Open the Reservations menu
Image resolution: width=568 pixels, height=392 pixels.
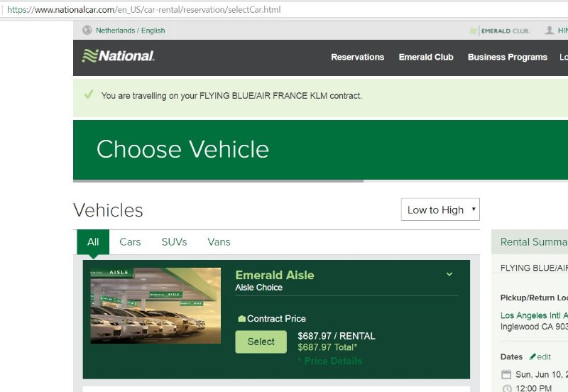click(357, 58)
